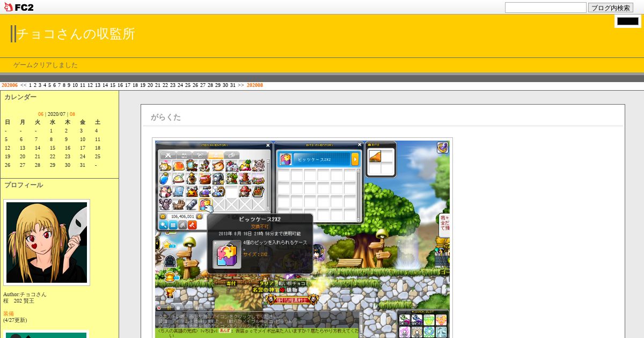Click the orange puzzle piece in BITS panel
644x338 pixels.
click(375, 156)
